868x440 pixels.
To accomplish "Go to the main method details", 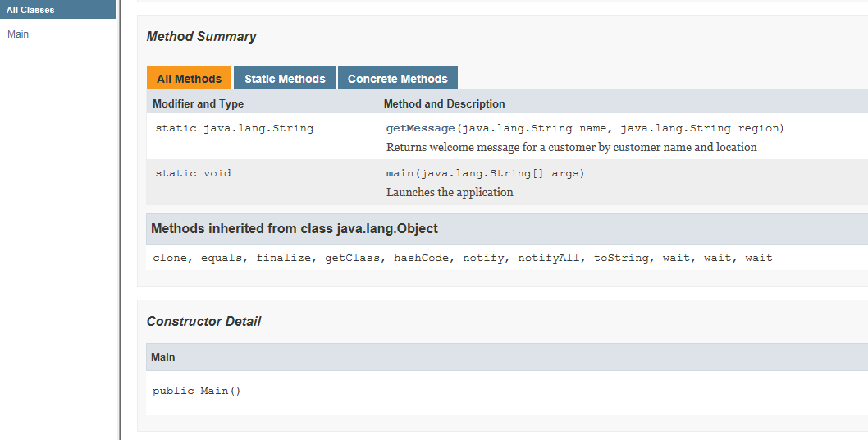I will pos(400,173).
